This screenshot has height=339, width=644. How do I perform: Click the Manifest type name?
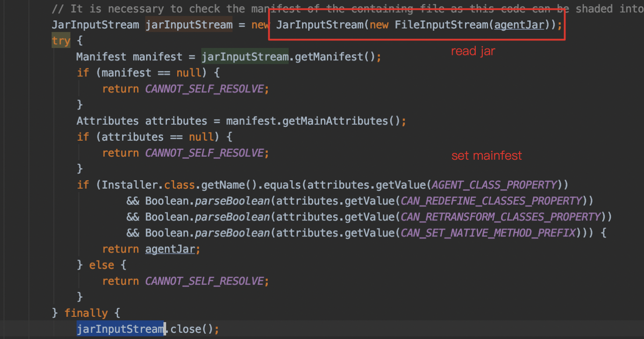click(101, 57)
